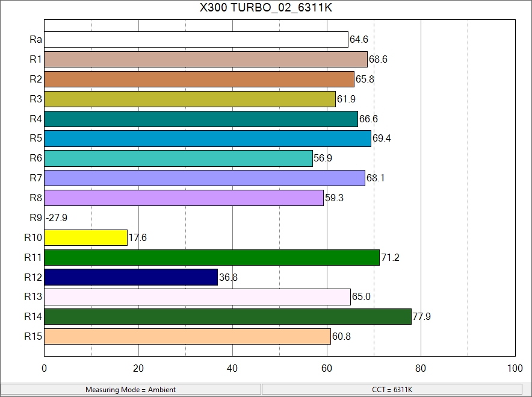Image resolution: width=532 pixels, height=397 pixels.
Task: Select the olive-yellow R3 bar
Action: (190, 99)
